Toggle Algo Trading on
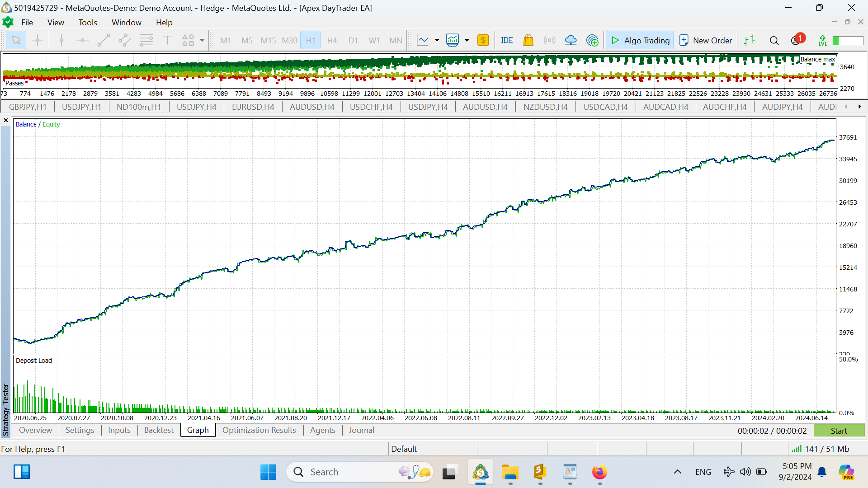 click(x=639, y=40)
